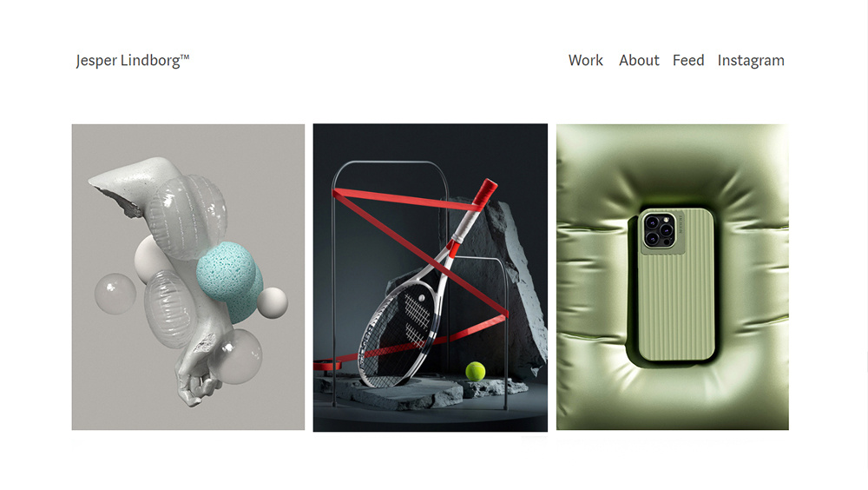Click the trademark symbol beside the name

[x=185, y=56]
